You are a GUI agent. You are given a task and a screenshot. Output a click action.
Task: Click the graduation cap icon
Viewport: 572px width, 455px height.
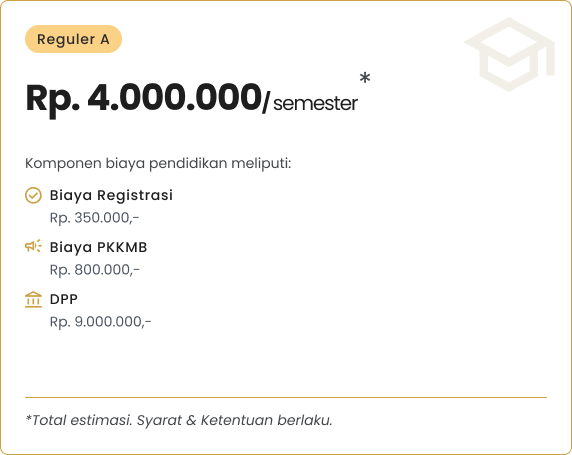tap(509, 54)
